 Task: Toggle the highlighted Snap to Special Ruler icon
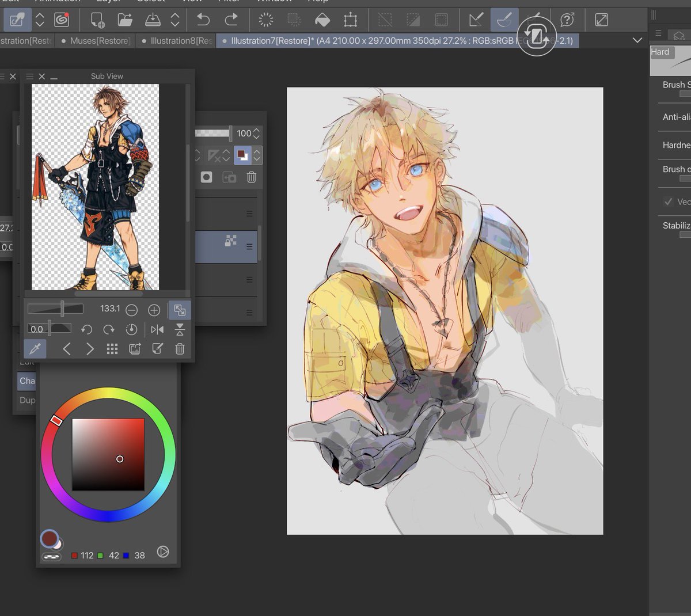point(504,20)
